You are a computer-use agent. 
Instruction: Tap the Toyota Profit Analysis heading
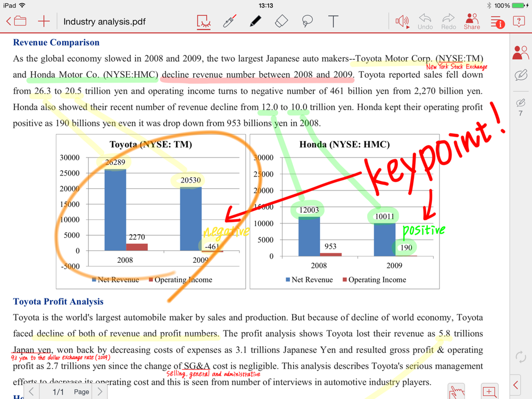click(x=58, y=302)
